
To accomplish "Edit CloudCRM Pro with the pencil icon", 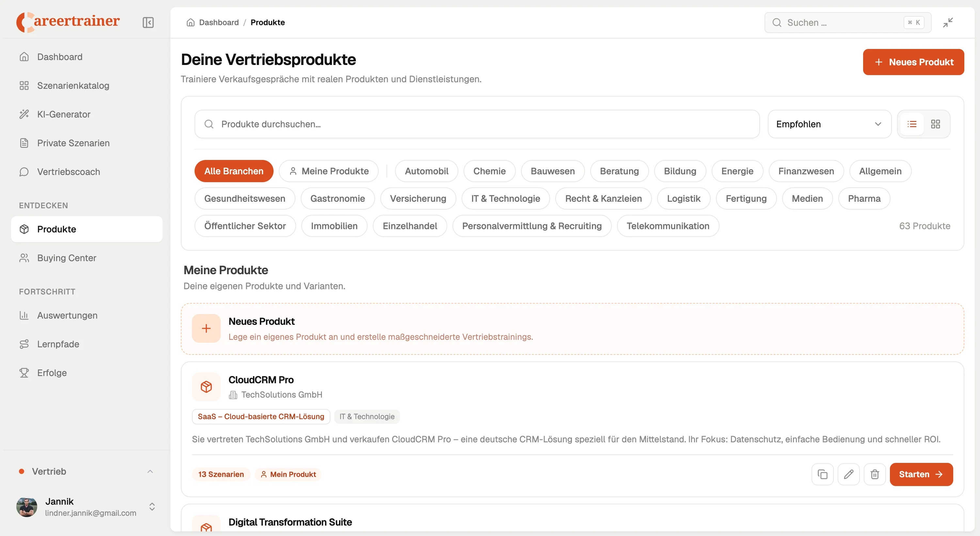I will pos(849,474).
